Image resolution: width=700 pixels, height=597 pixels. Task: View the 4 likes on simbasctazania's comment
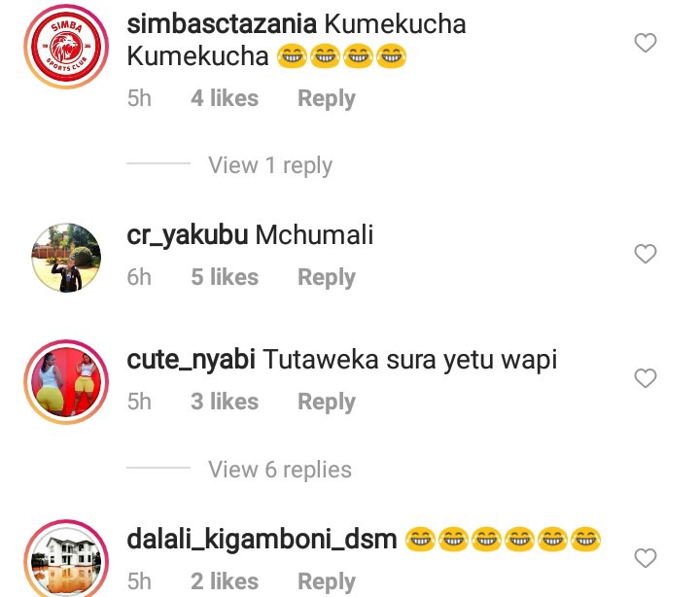pyautogui.click(x=225, y=98)
